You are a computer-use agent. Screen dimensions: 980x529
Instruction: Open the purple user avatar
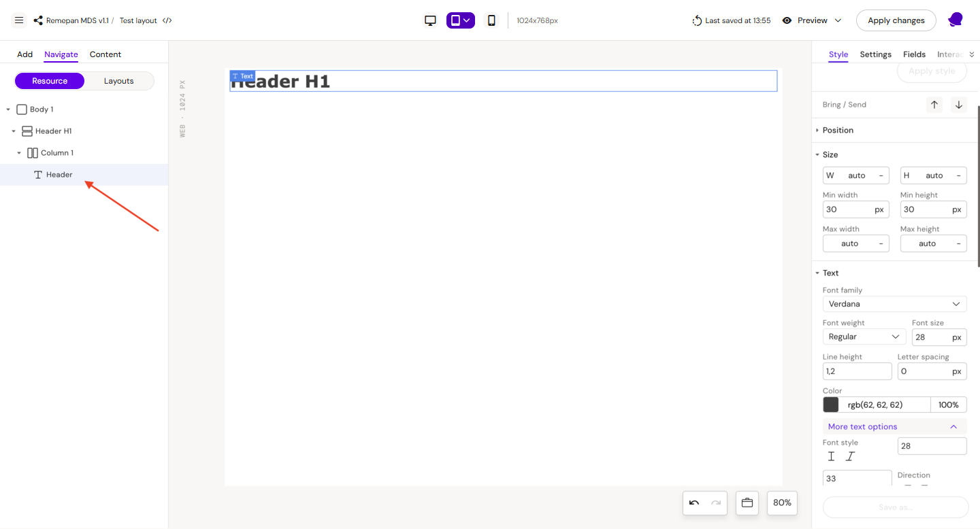[x=955, y=20]
